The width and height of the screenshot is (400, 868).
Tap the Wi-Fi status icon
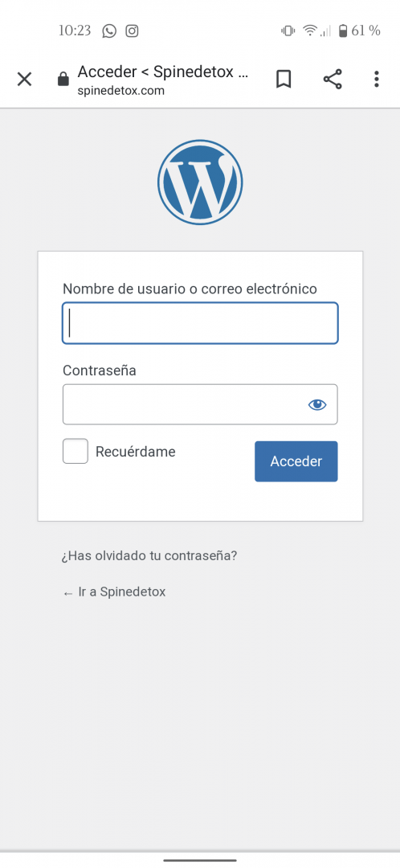[310, 31]
